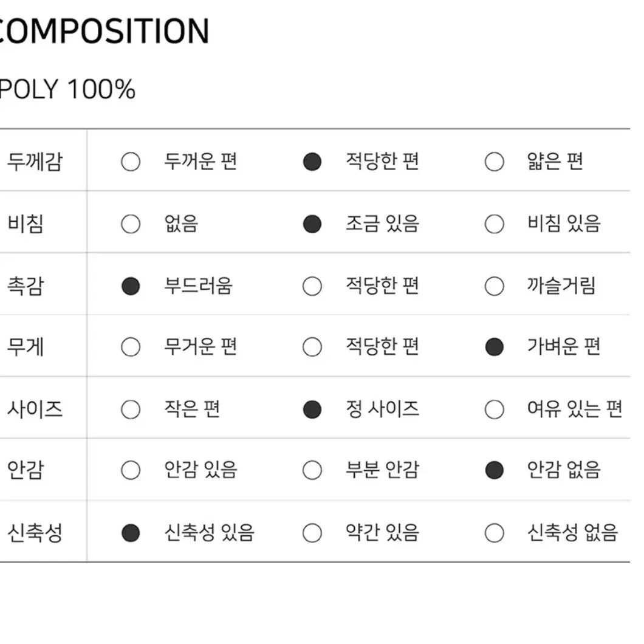Select 약간 있음 radio in 신축성 row
Image resolution: width=644 pixels, height=644 pixels.
coord(312,533)
